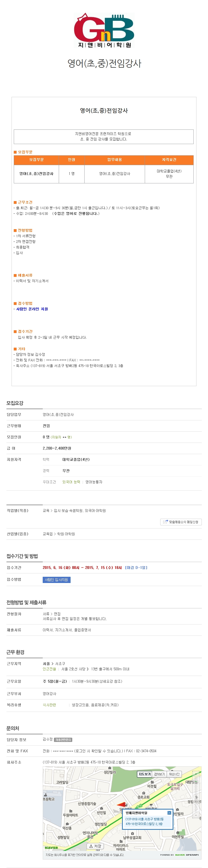Click the NAVER logo on the map

click(x=51, y=848)
